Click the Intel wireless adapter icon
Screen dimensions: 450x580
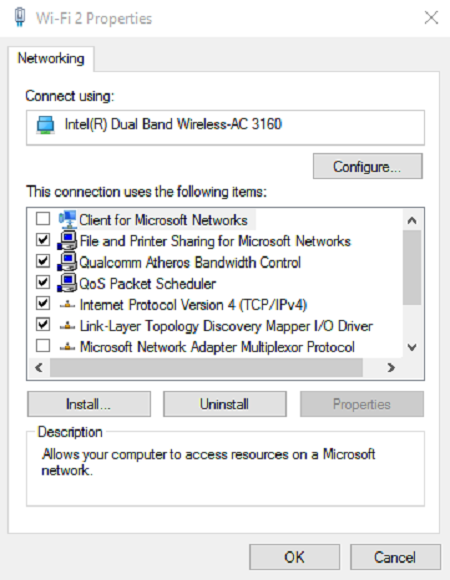45,125
